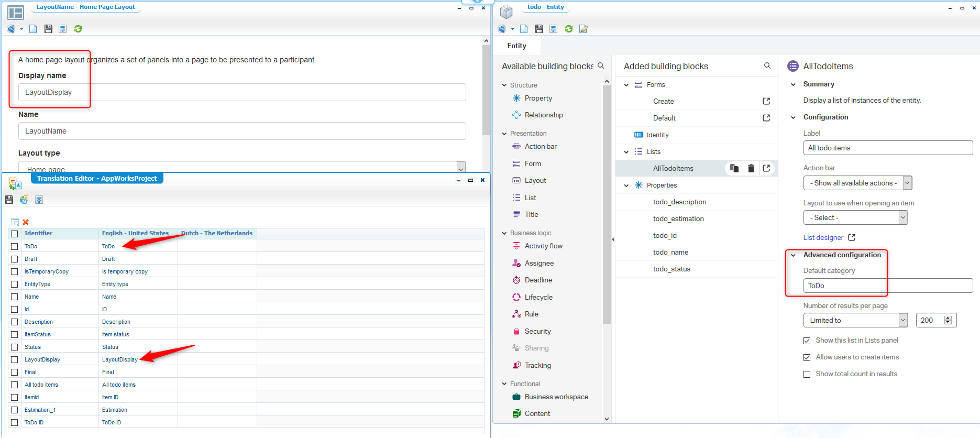This screenshot has width=980, height=438.
Task: Click the save icon in Home Page Layout toolbar
Action: point(48,29)
